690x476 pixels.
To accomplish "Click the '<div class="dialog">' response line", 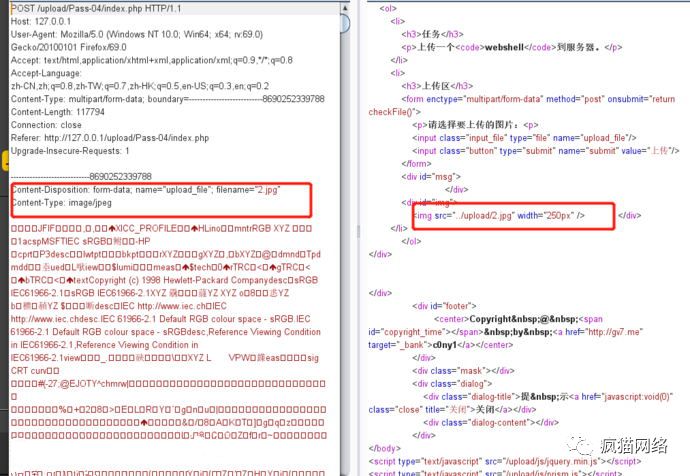I will [x=452, y=384].
